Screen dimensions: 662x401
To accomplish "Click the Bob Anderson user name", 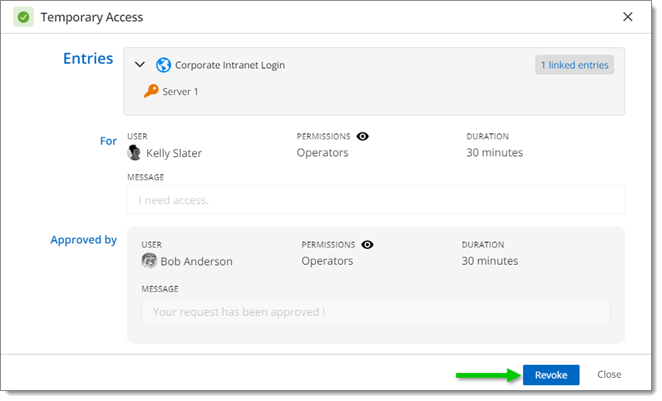I will click(196, 262).
